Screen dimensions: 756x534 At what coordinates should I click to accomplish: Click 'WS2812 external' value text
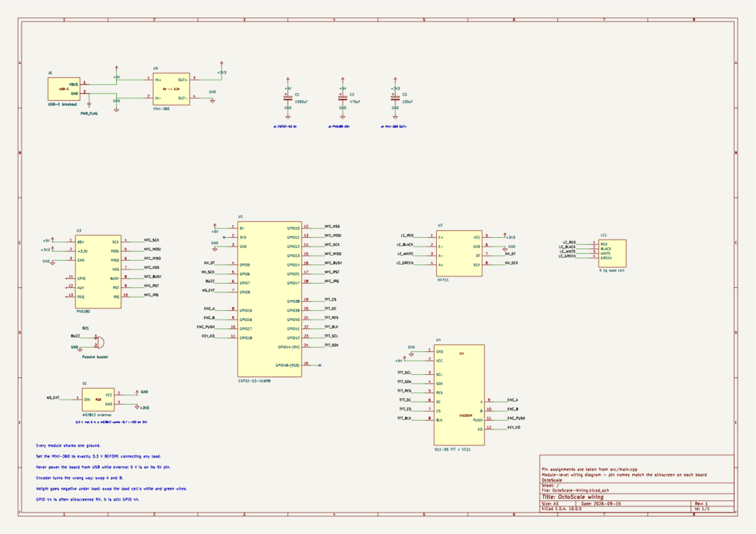click(x=97, y=415)
